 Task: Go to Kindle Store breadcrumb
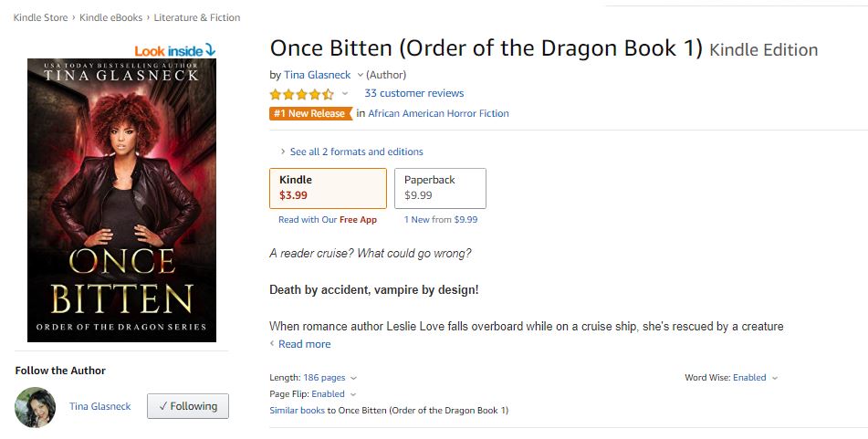click(x=40, y=17)
